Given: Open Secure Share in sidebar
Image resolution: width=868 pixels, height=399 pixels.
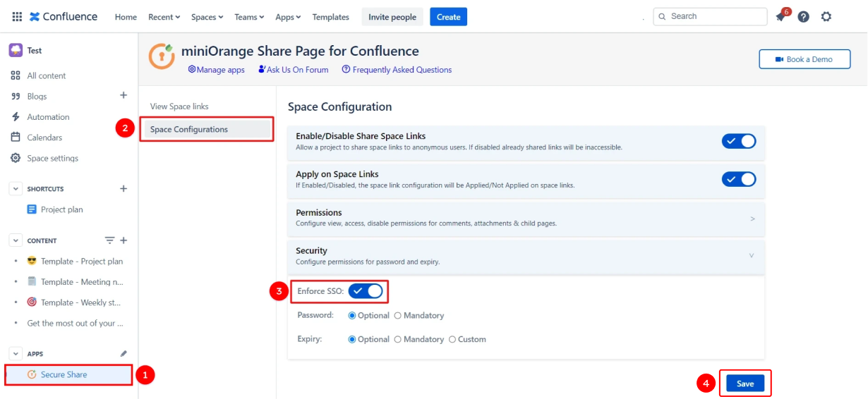Looking at the screenshot, I should tap(68, 374).
